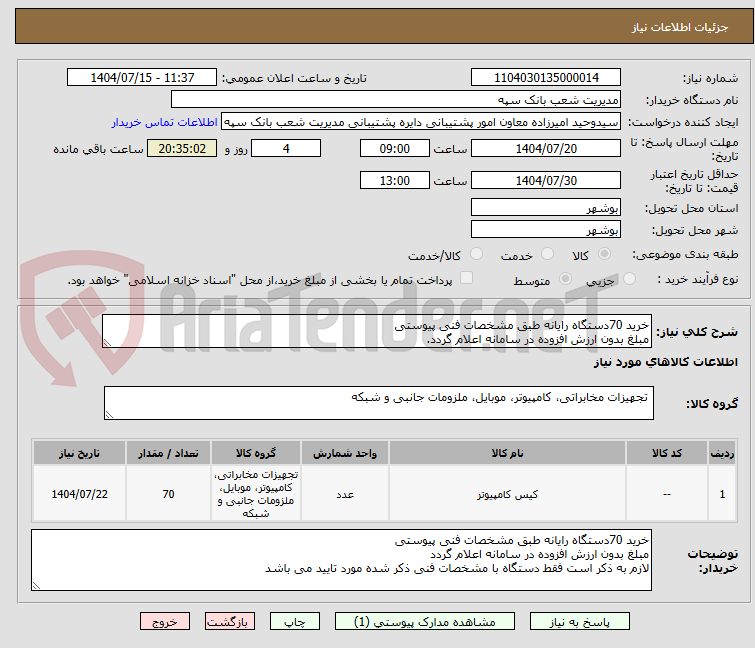Click the resize handle of توضیحات خریدار box

[x=37, y=585]
